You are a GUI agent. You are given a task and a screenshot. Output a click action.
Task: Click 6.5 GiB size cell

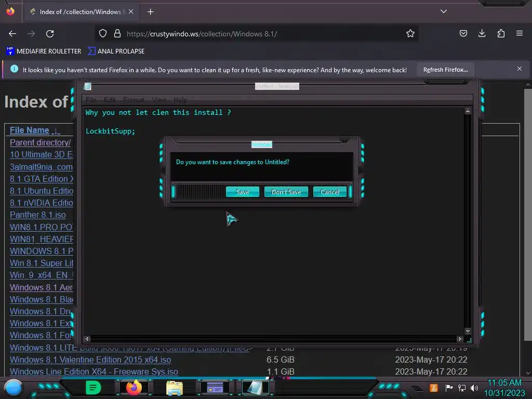click(280, 360)
